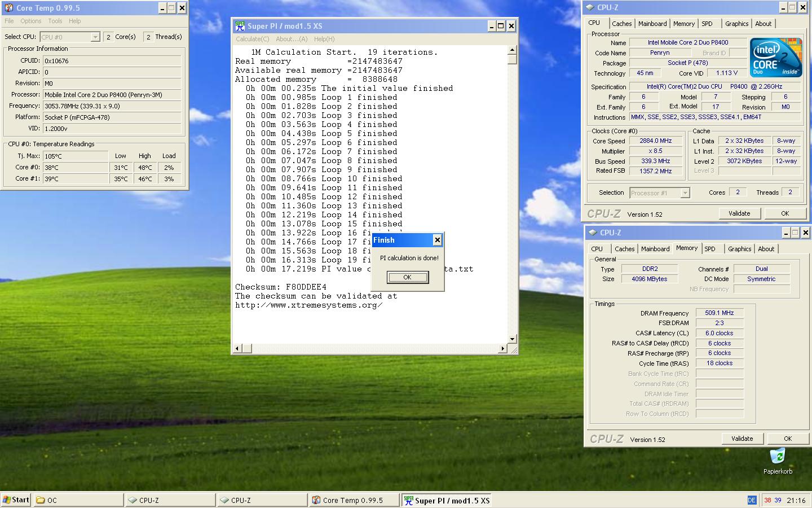
Task: Close the Finish dialog with X
Action: pos(438,240)
